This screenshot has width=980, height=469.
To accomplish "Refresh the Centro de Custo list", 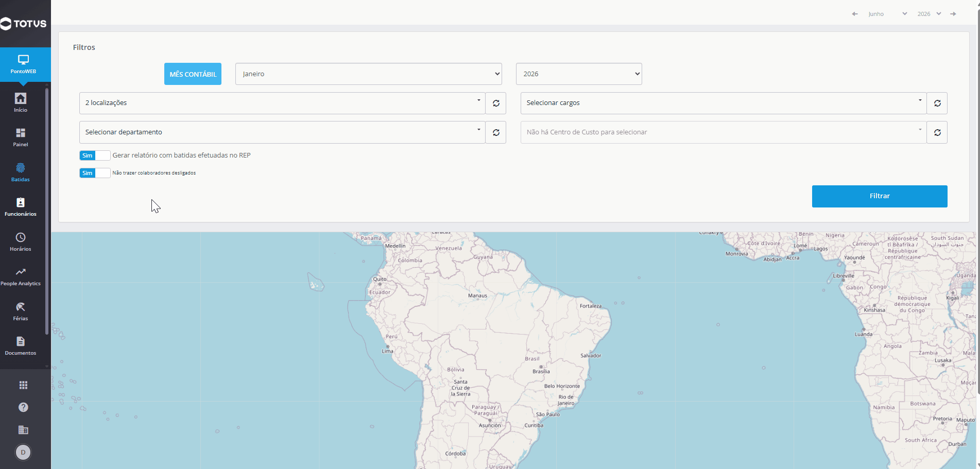I will point(937,132).
